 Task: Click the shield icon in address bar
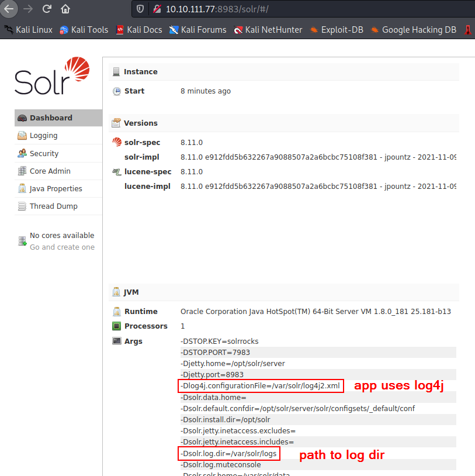pyautogui.click(x=140, y=9)
